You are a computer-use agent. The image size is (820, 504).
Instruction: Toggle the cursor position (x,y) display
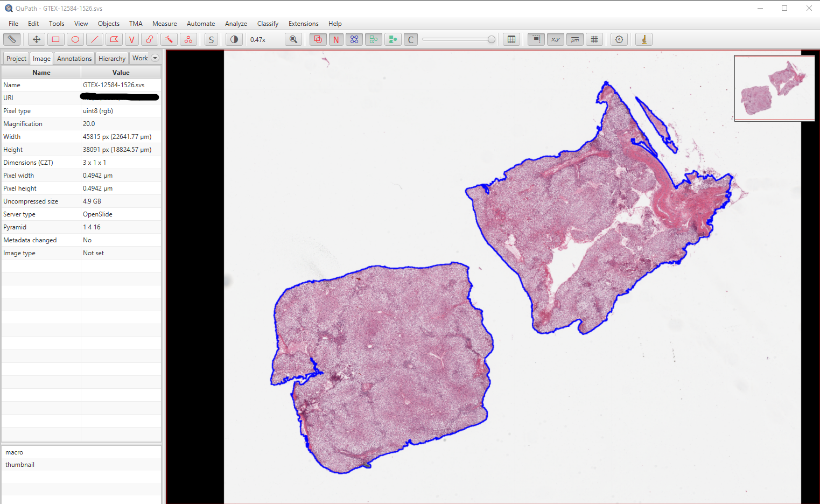click(555, 39)
